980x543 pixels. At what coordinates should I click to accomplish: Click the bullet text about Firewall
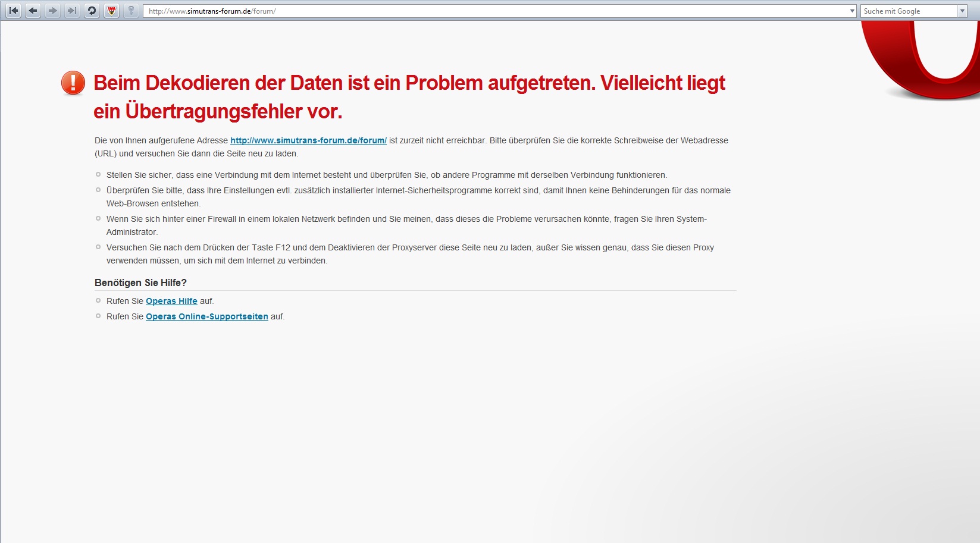406,219
